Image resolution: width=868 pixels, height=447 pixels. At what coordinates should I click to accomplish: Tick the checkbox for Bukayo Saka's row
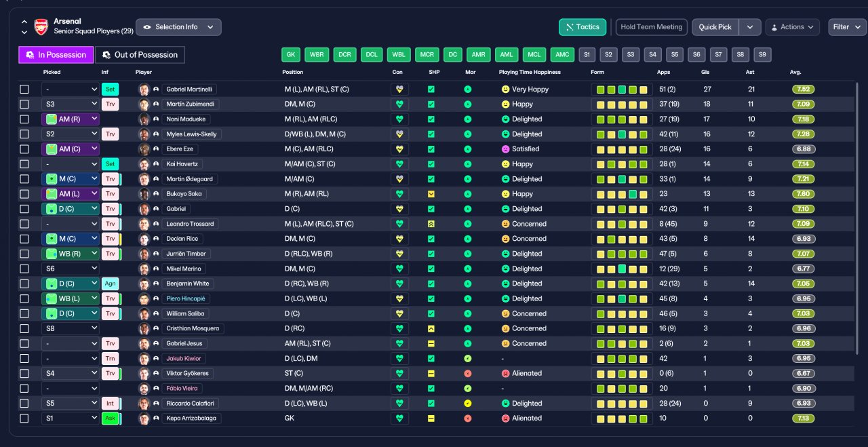tap(24, 194)
